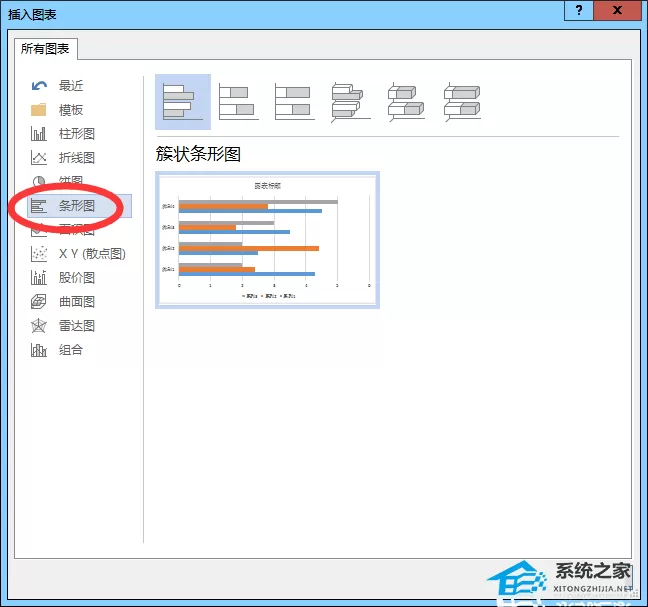Switch to the 所有图表 tab

pos(45,49)
